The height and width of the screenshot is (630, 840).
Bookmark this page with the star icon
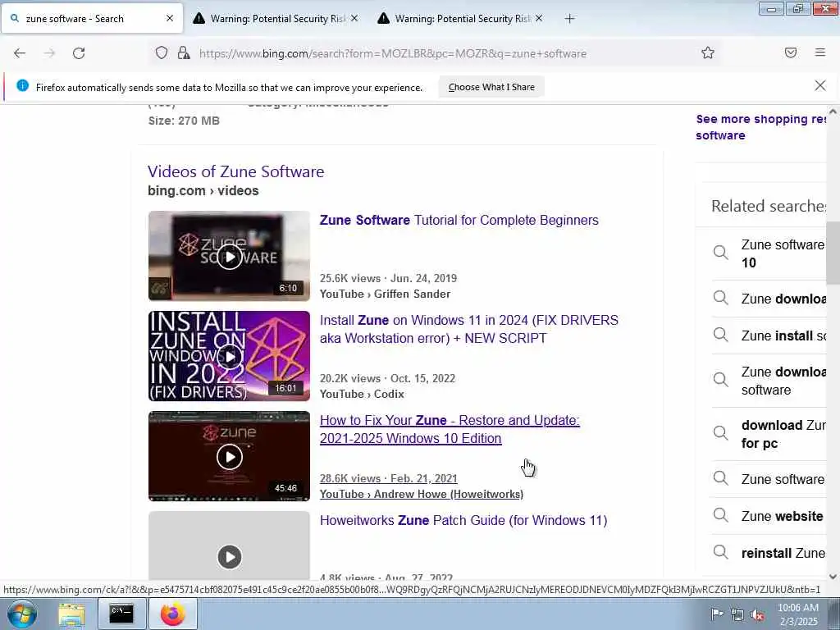708,52
